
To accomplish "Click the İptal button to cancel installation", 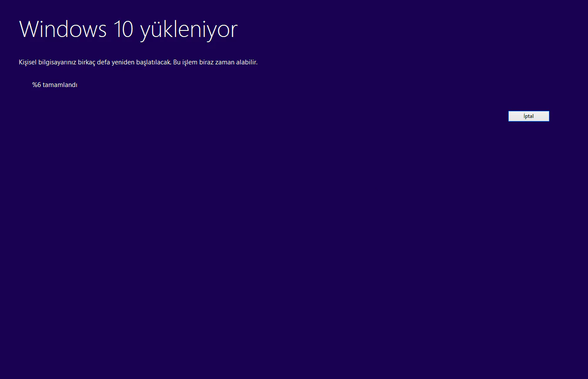I will (x=528, y=116).
